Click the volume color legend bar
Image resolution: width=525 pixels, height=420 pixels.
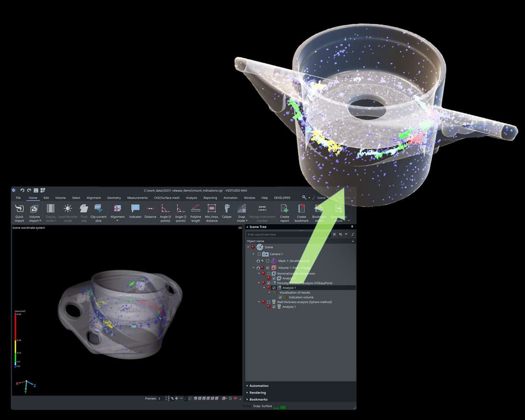coord(16,339)
